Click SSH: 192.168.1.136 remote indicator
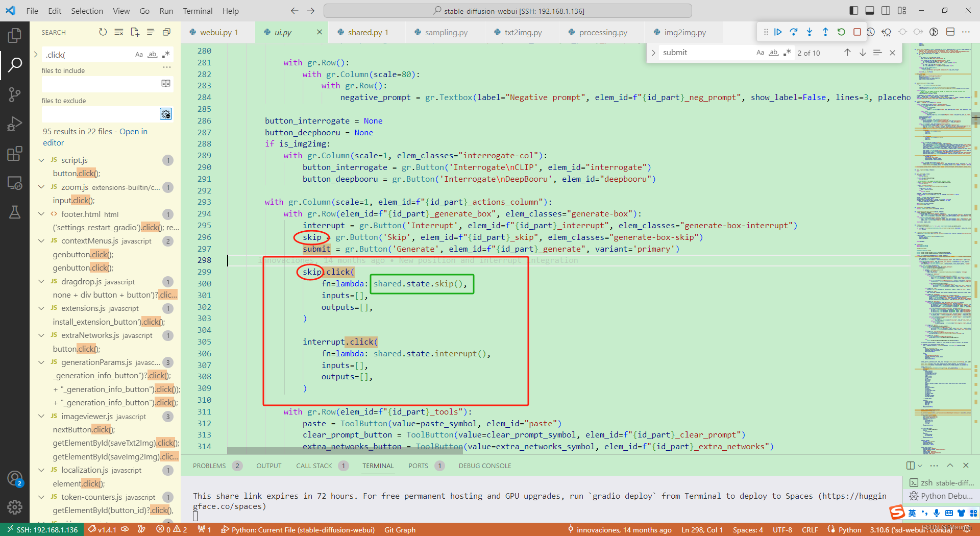This screenshot has height=536, width=980. tap(43, 529)
